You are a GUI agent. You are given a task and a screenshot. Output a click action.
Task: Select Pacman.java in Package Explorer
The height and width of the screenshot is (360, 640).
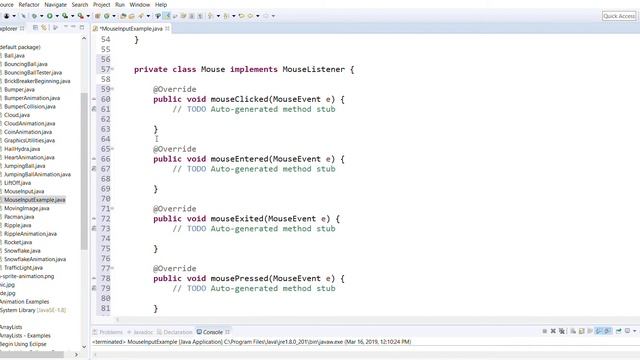(19, 217)
